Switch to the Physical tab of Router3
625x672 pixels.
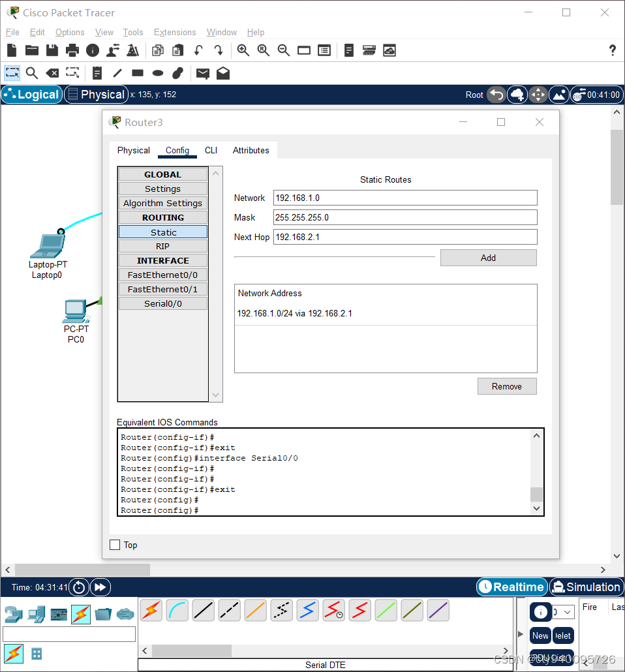[134, 151]
